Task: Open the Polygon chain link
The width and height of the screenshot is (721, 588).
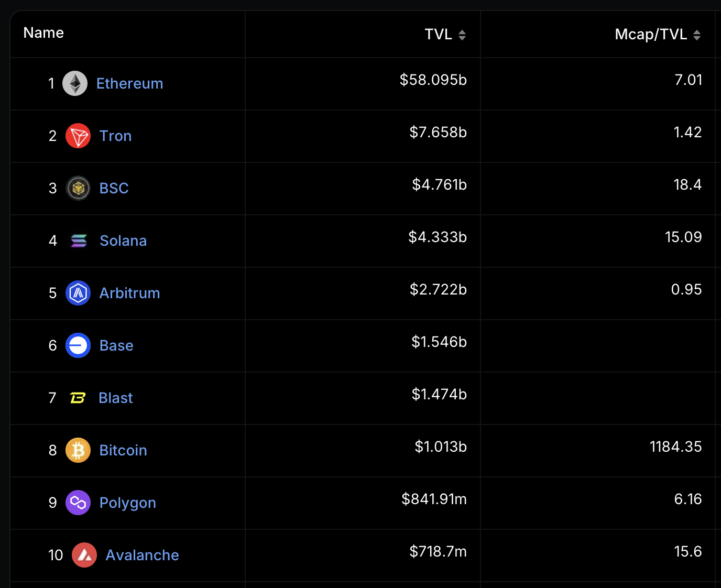Action: coord(128,503)
